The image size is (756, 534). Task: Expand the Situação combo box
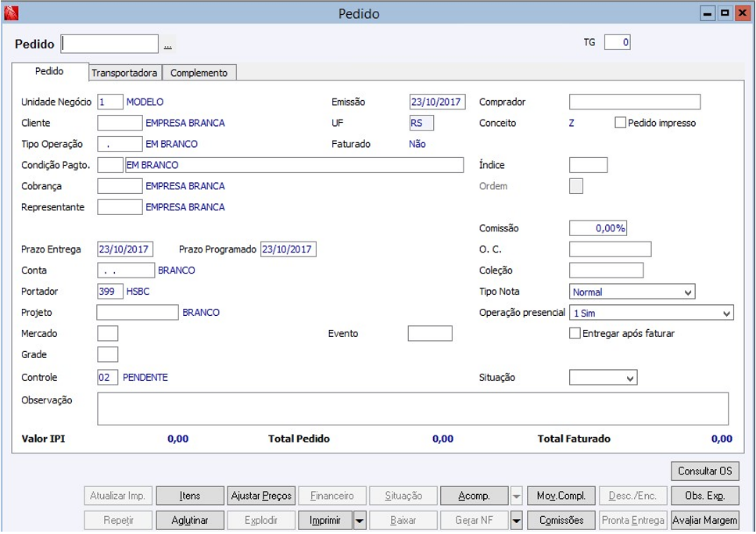coord(630,378)
